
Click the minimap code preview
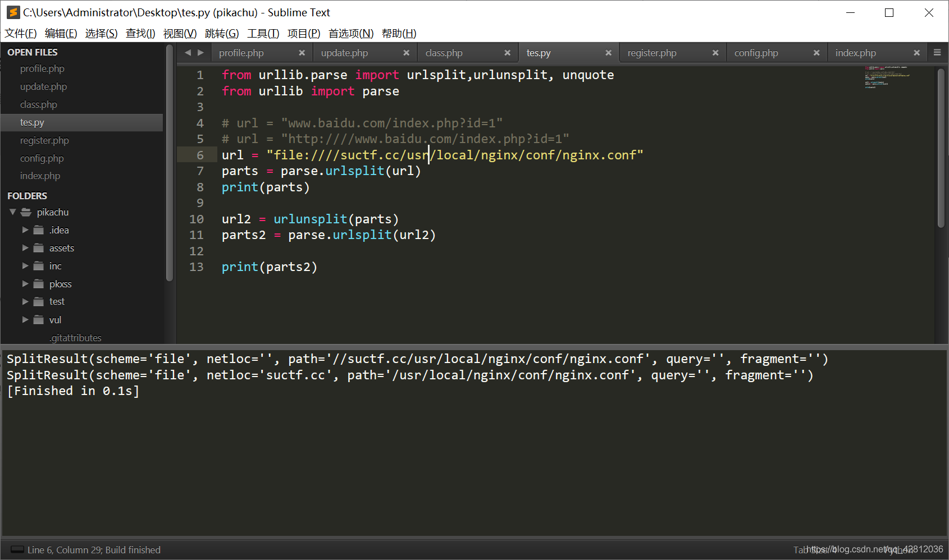(887, 77)
